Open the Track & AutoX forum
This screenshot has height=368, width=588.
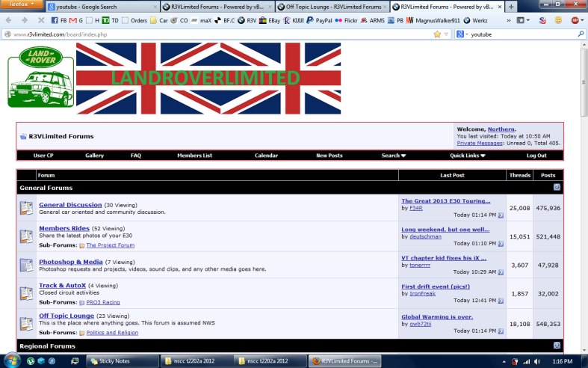[x=62, y=286]
